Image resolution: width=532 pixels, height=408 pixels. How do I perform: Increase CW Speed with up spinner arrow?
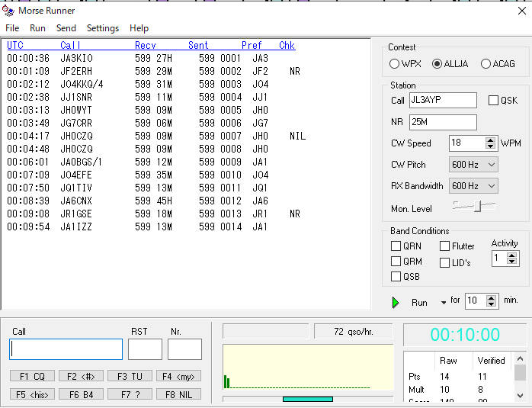[x=490, y=140]
